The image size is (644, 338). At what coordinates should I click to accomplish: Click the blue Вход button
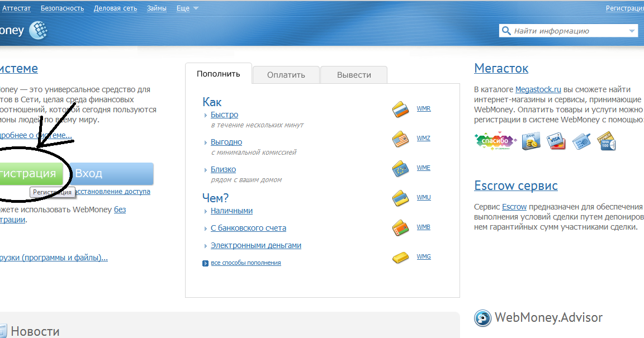111,173
